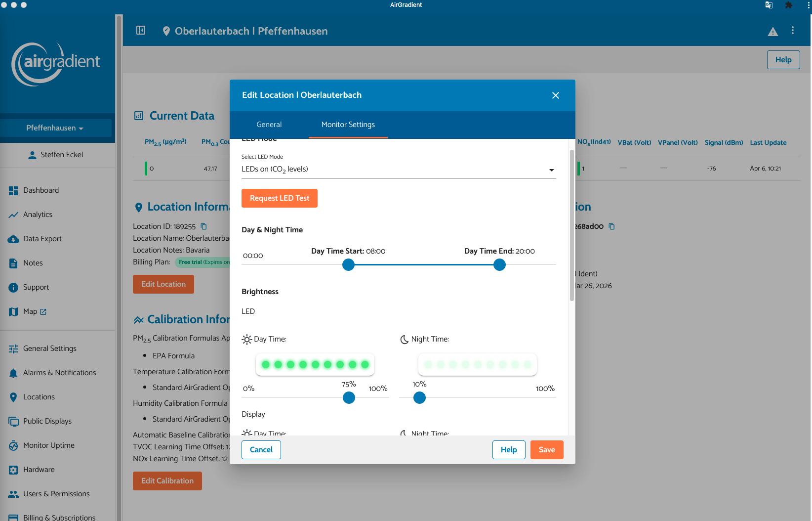Click the warning triangle alert icon
The height and width of the screenshot is (521, 812).
tap(772, 32)
